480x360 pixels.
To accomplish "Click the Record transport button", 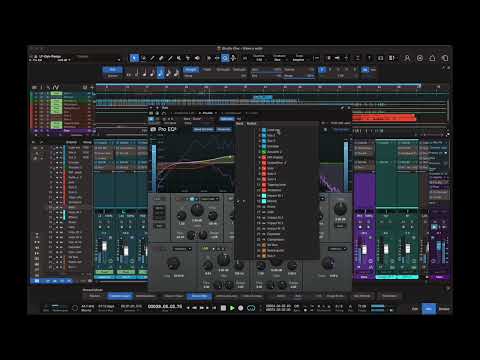I will coord(241,308).
